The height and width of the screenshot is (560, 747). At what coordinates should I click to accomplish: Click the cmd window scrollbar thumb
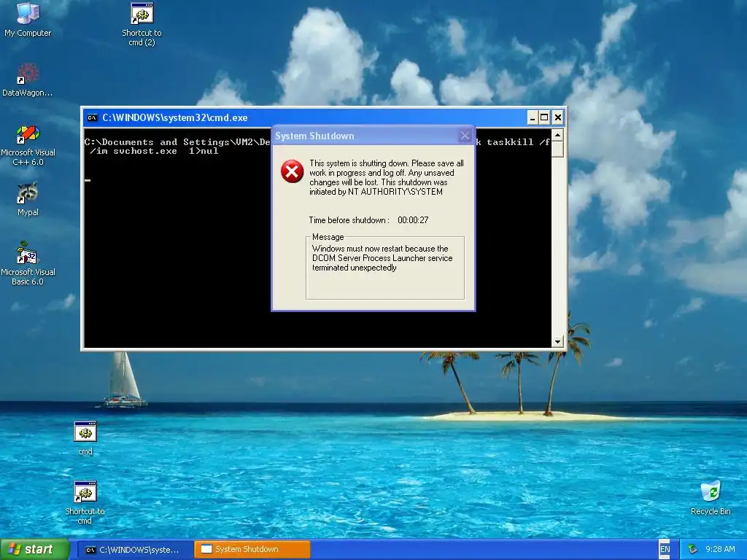pos(557,149)
